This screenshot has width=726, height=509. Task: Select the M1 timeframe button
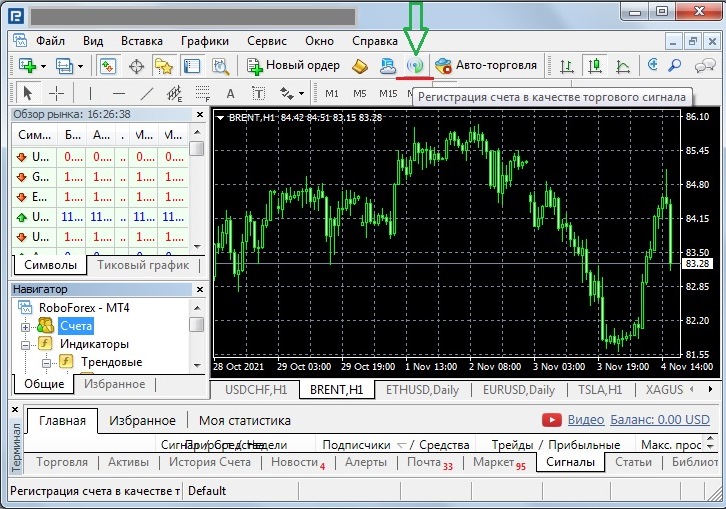pyautogui.click(x=333, y=94)
